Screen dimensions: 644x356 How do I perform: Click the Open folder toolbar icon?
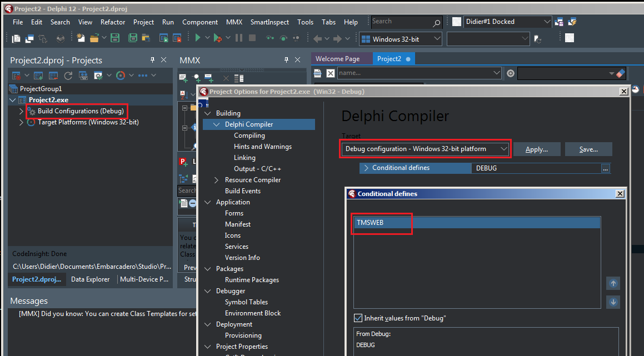click(94, 38)
